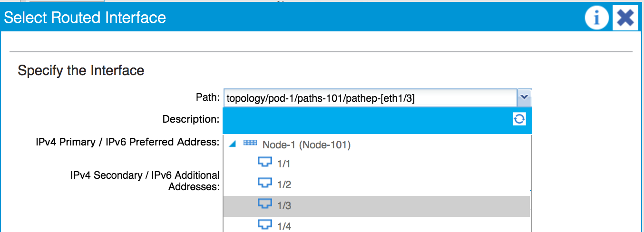
Task: Click the port icon for interface 1/1
Action: coord(264,163)
